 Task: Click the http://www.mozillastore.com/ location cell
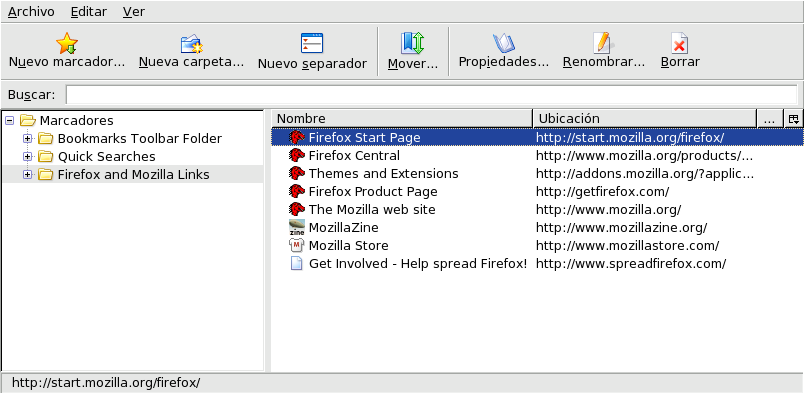point(627,245)
